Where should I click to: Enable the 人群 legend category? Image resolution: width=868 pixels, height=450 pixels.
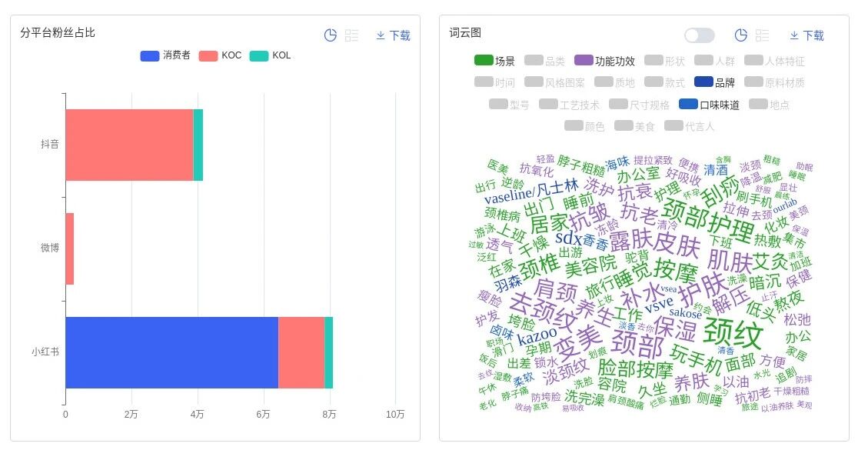click(x=714, y=61)
